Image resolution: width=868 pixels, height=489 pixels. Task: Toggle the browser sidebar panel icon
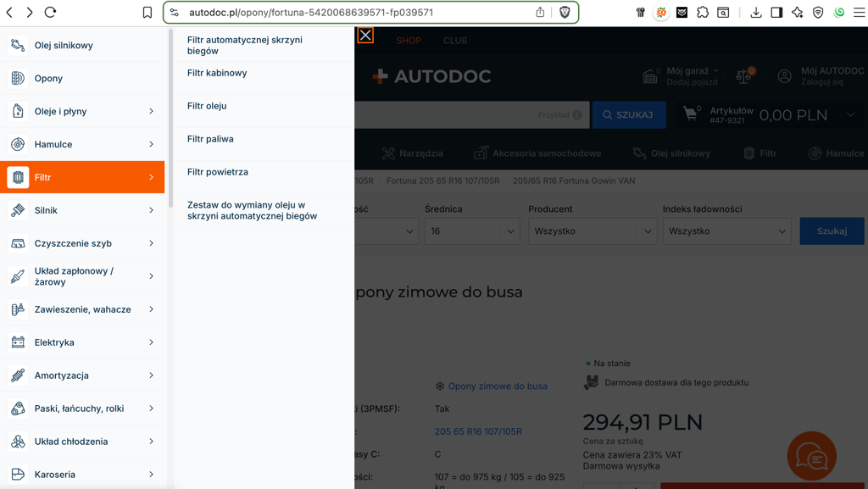(x=776, y=12)
